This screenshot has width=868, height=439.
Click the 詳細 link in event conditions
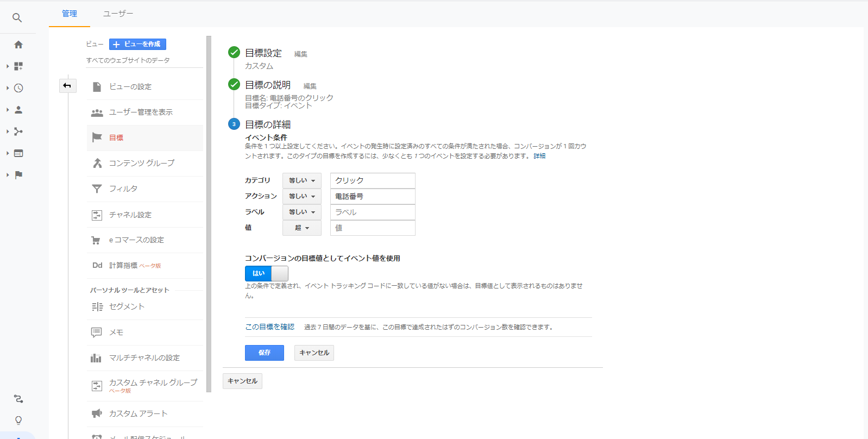(539, 156)
